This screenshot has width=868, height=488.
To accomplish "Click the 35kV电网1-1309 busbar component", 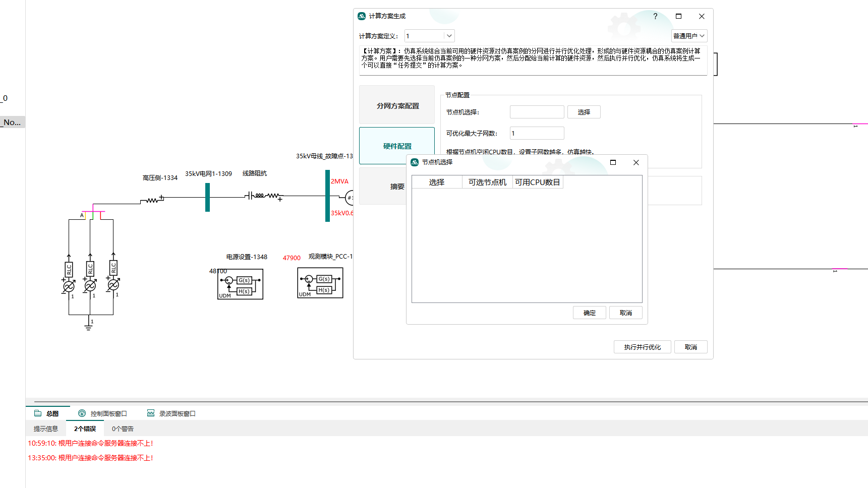I will 207,197.
